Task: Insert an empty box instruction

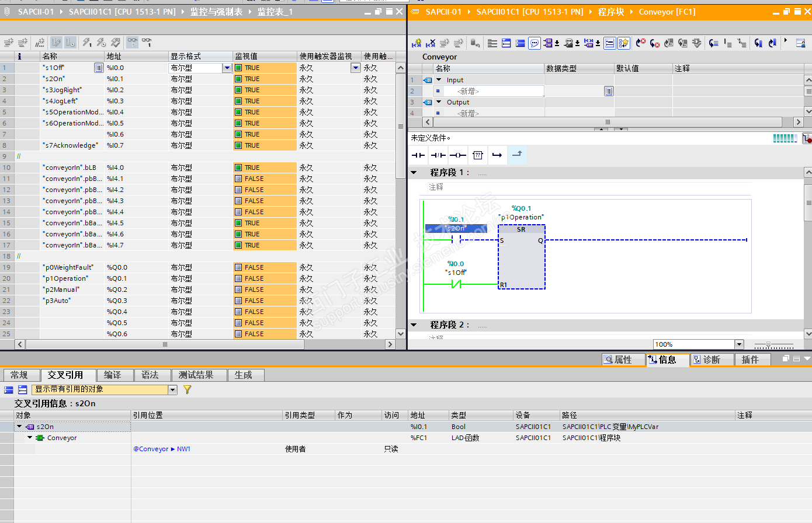Action: pyautogui.click(x=478, y=155)
